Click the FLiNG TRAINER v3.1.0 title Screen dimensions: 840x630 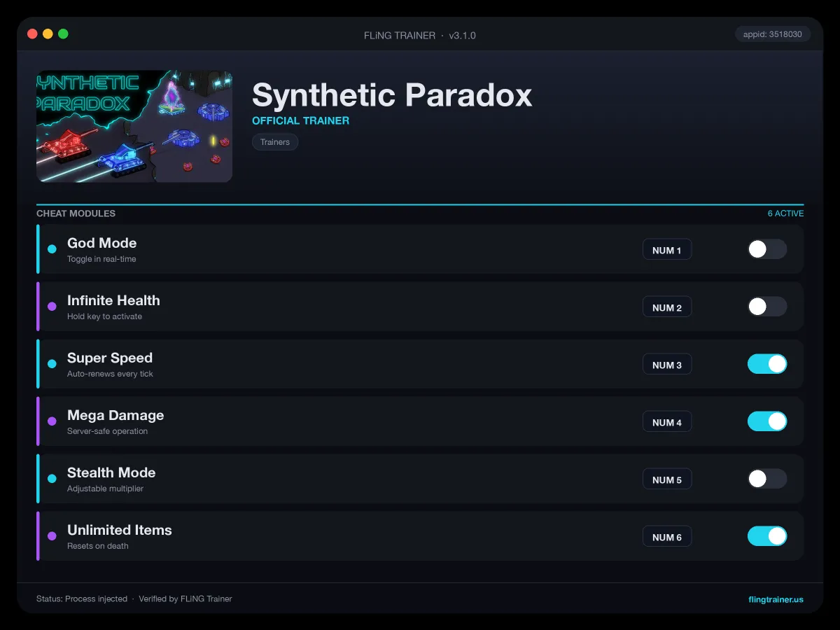[420, 35]
